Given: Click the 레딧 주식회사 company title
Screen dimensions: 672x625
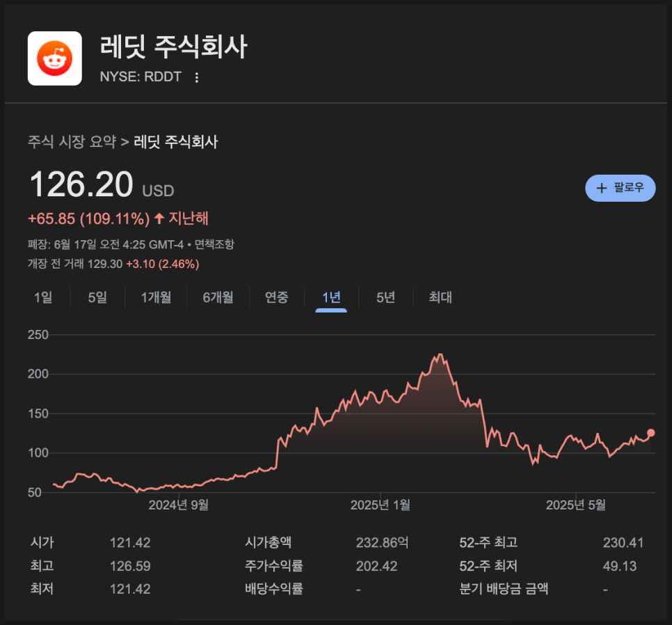Looking at the screenshot, I should [x=174, y=47].
